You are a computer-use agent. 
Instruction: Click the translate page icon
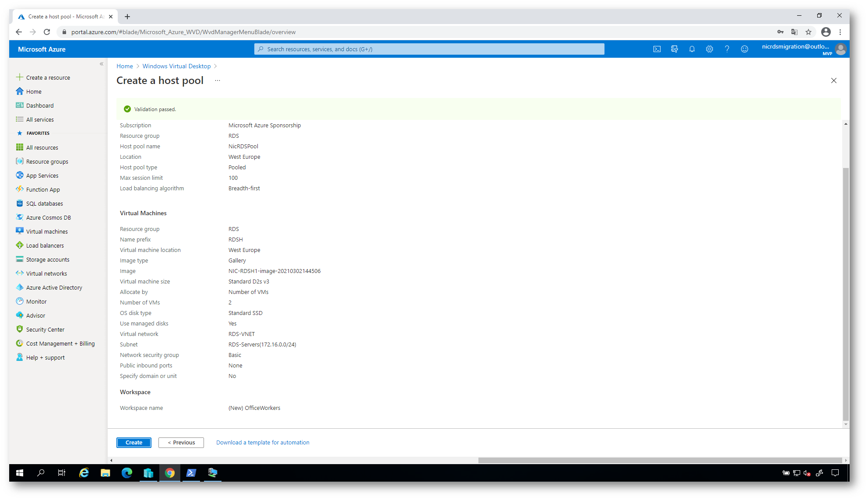(x=794, y=32)
